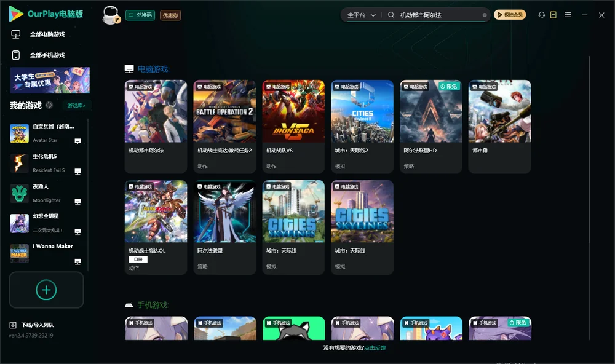
Task: Open the 机动战士高达OL game card
Action: click(156, 227)
